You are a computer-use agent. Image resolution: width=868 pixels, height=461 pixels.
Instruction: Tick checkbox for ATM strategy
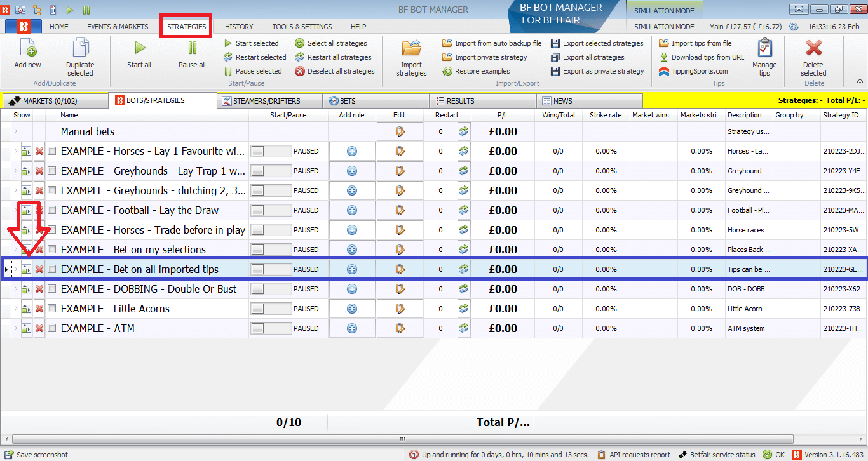pos(52,328)
